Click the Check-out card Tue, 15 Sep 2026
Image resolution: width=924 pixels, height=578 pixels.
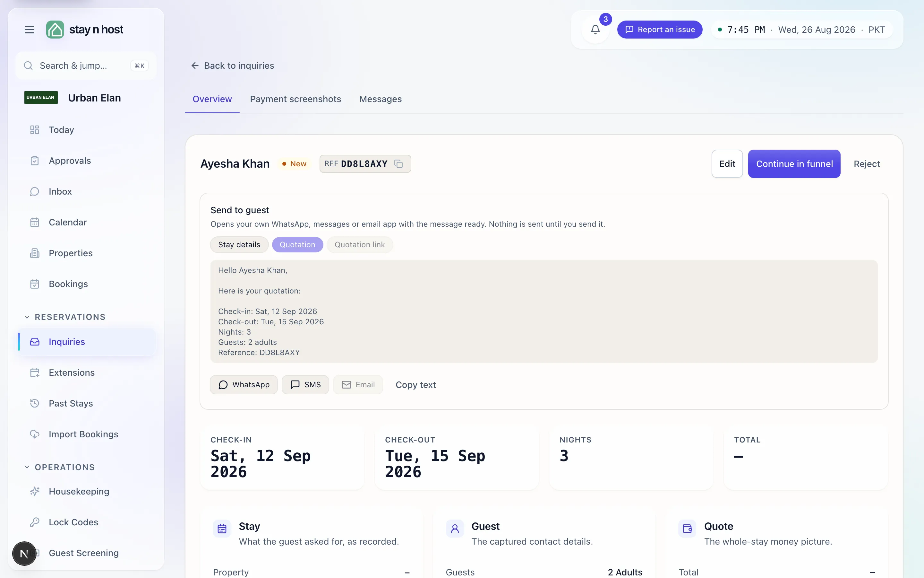(457, 458)
